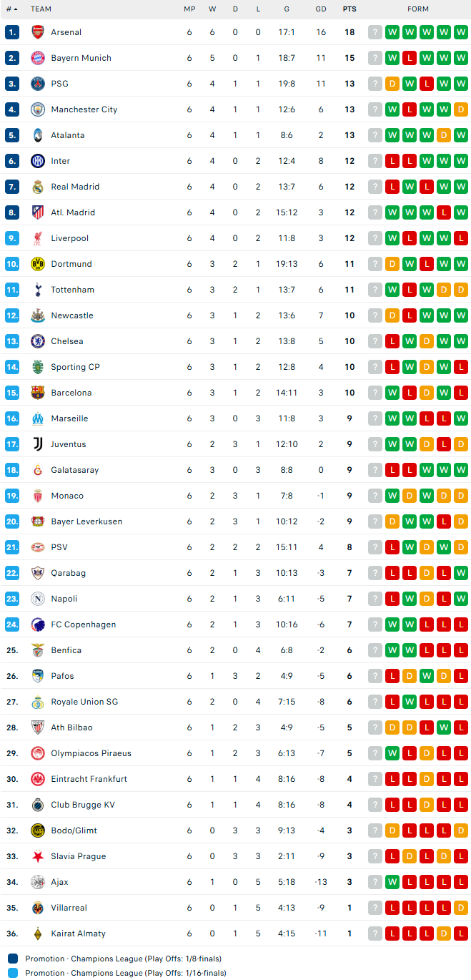
Task: Open the PSG team logo
Action: click(38, 84)
